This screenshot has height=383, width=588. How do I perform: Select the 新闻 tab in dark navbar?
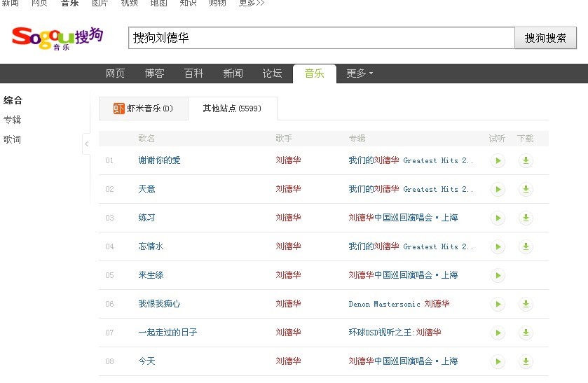pos(233,74)
